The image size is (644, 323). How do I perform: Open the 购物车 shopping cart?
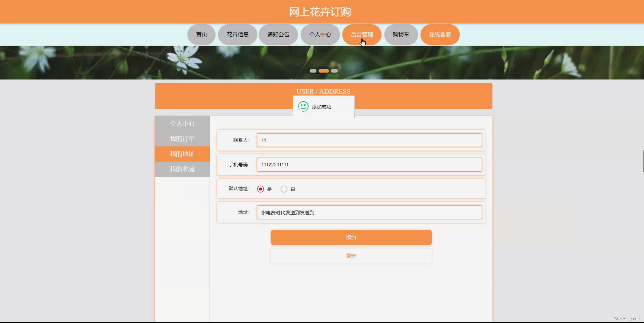tap(401, 35)
